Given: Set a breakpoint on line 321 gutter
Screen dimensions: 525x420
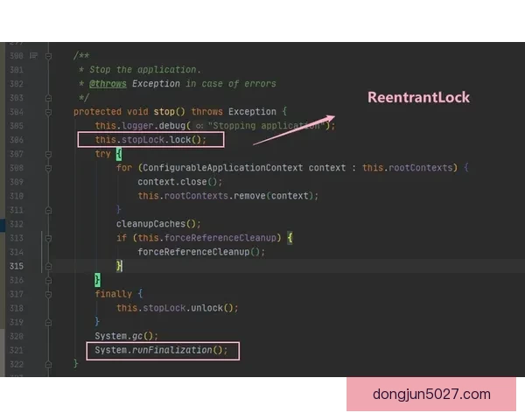Looking at the screenshot, I should (39, 350).
